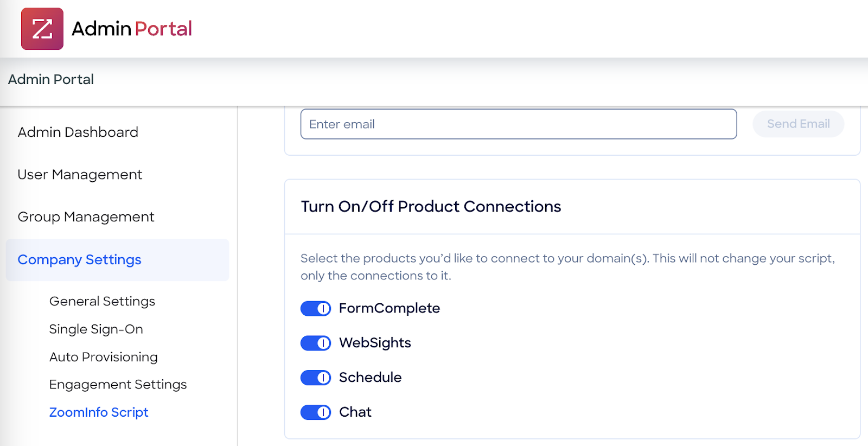868x446 pixels.
Task: Switch off the Chat connection toggle
Action: pyautogui.click(x=316, y=412)
